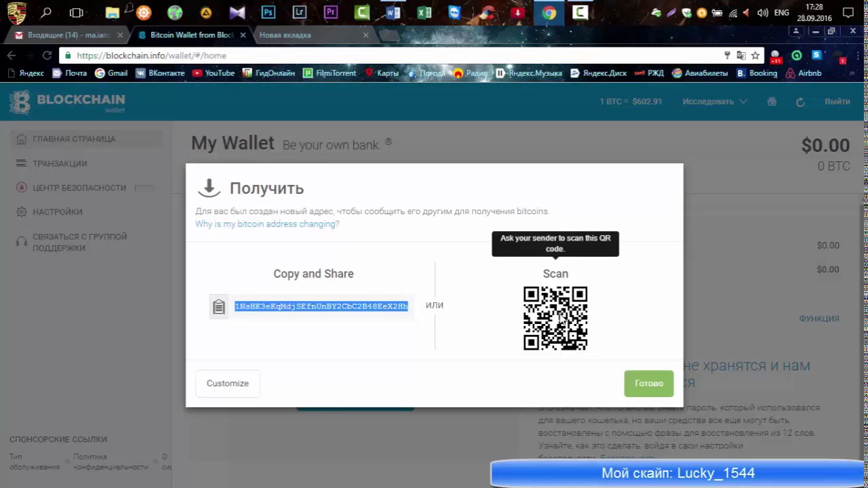
Task: Click the green Готово button
Action: click(x=649, y=384)
